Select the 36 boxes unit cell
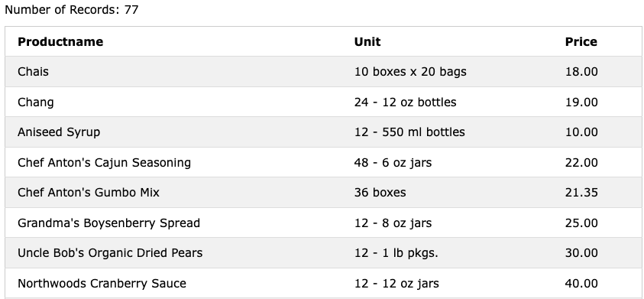Image resolution: width=644 pixels, height=299 pixels. 380,193
